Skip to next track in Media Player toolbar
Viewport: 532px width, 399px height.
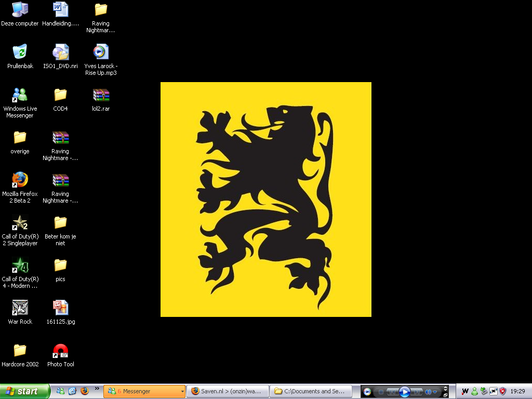pyautogui.click(x=416, y=392)
